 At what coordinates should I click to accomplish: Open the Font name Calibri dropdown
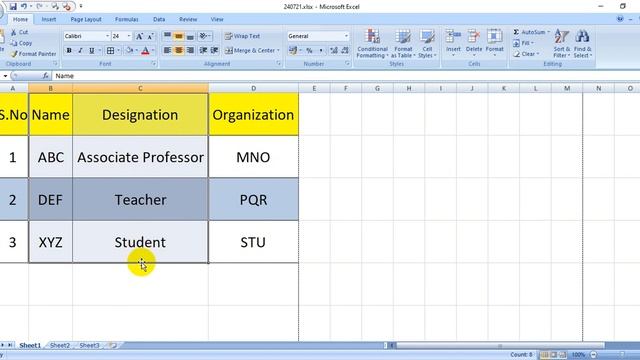(x=107, y=36)
